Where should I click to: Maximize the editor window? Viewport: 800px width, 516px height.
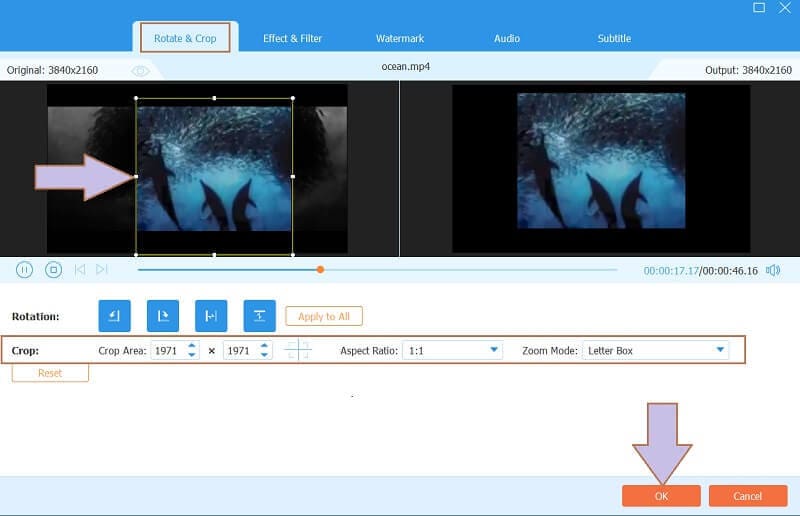tap(759, 8)
